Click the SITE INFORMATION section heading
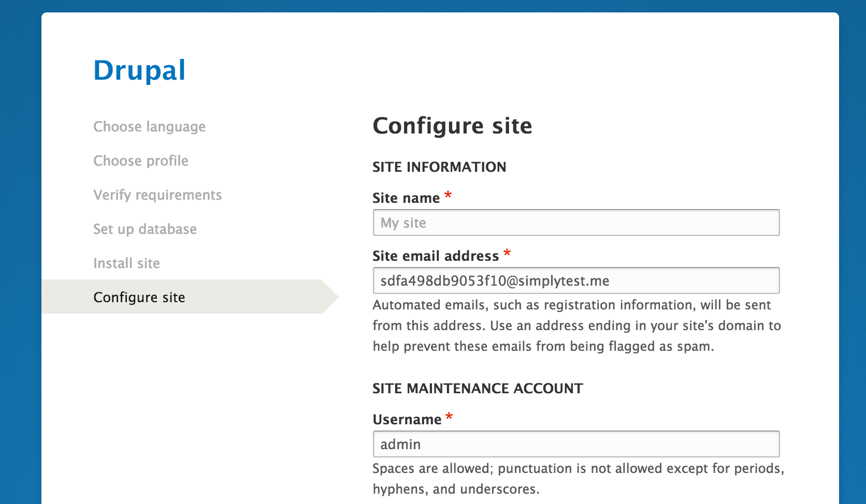This screenshot has height=504, width=866. pos(439,167)
